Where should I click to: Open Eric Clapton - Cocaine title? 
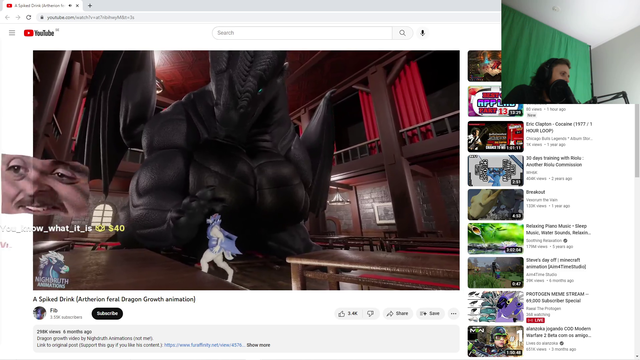[x=559, y=127]
